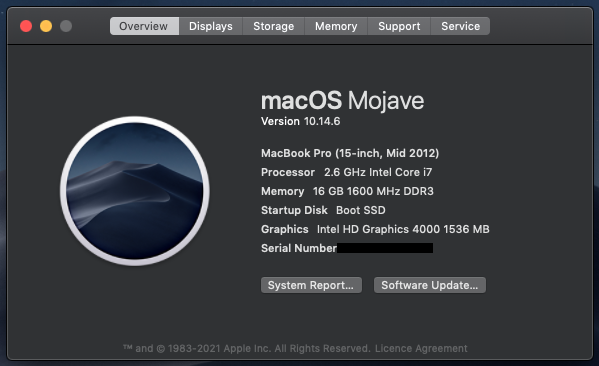The height and width of the screenshot is (366, 599).
Task: Click the Boot SSD startup disk value
Action: 361,210
